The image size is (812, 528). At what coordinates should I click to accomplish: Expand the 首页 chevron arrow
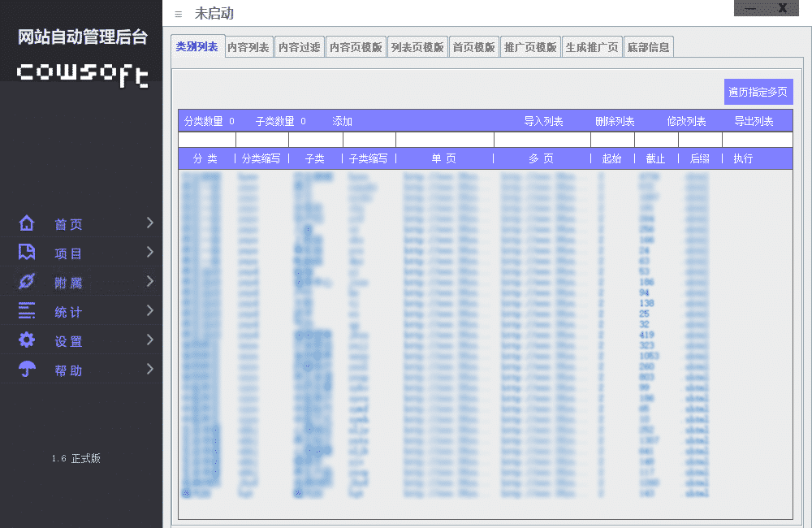click(149, 223)
